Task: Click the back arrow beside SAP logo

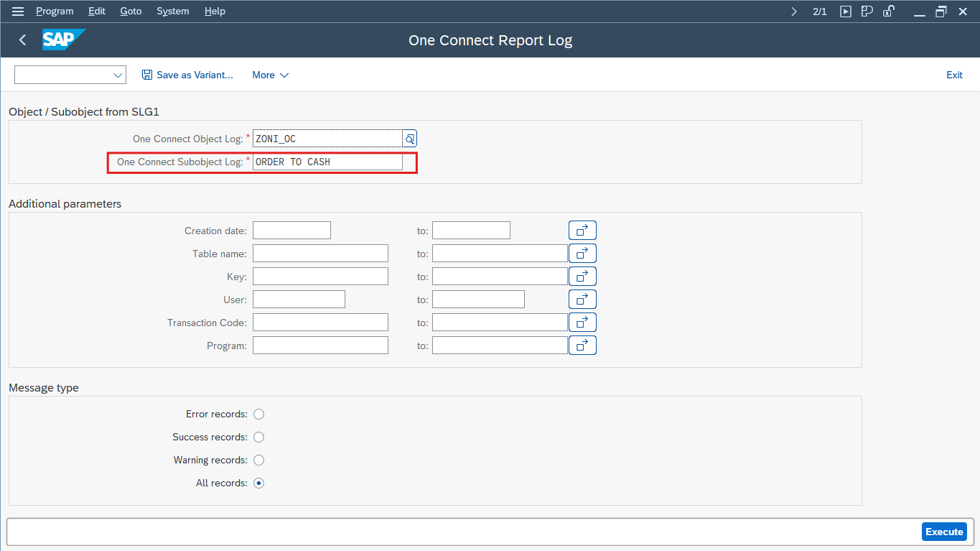Action: pyautogui.click(x=22, y=40)
